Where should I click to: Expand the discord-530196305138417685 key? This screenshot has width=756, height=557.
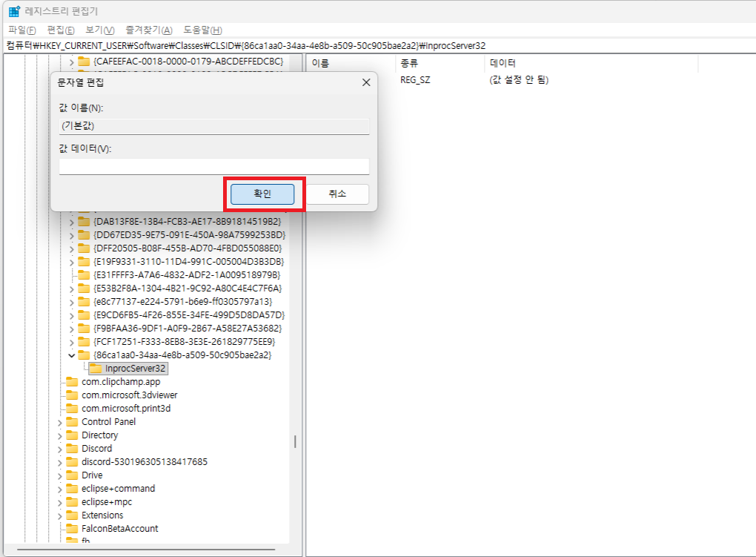pos(60,462)
